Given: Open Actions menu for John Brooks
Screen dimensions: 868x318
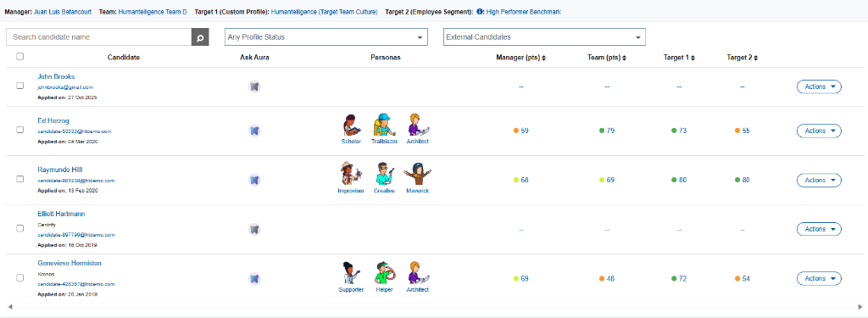Looking at the screenshot, I should pyautogui.click(x=819, y=86).
